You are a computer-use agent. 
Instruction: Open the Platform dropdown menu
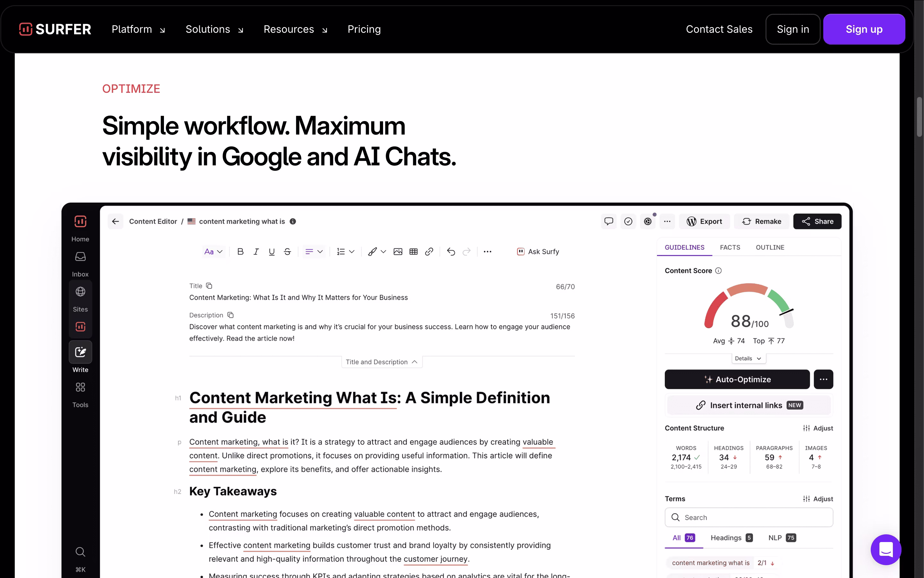click(x=138, y=29)
